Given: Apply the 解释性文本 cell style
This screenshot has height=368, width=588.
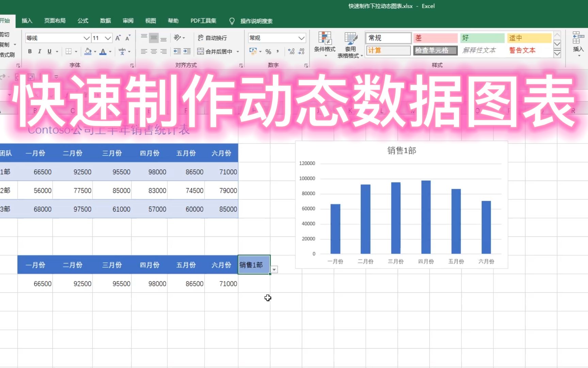Looking at the screenshot, I should click(482, 50).
